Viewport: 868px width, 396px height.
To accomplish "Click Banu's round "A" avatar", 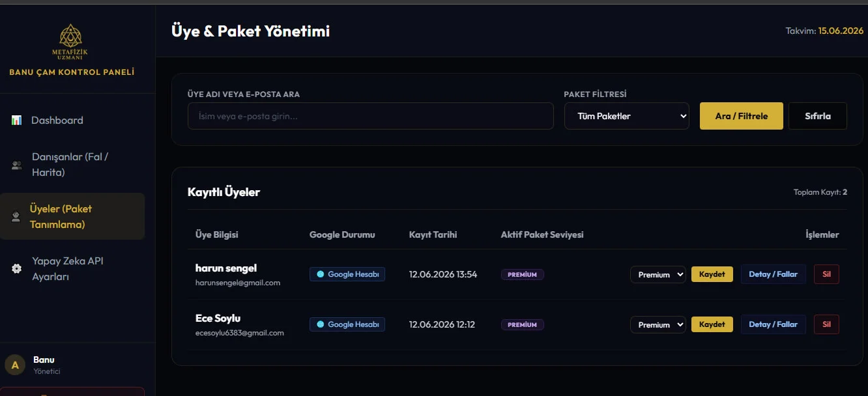I will pyautogui.click(x=15, y=365).
